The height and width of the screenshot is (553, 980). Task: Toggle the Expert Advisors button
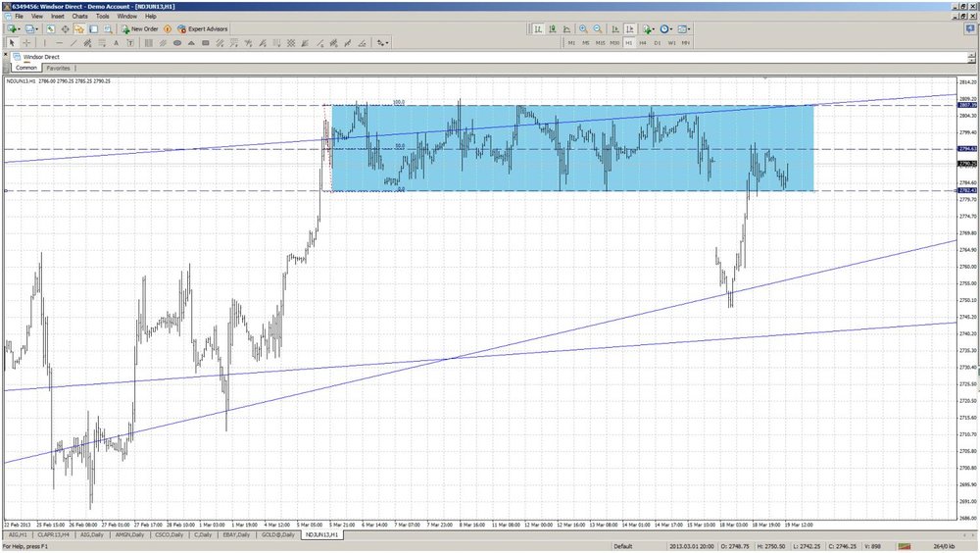(x=203, y=28)
